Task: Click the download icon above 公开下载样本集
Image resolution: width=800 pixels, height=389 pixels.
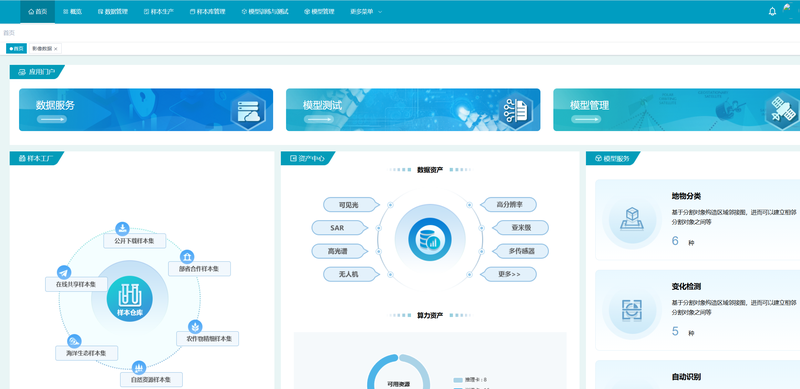Action: click(122, 229)
